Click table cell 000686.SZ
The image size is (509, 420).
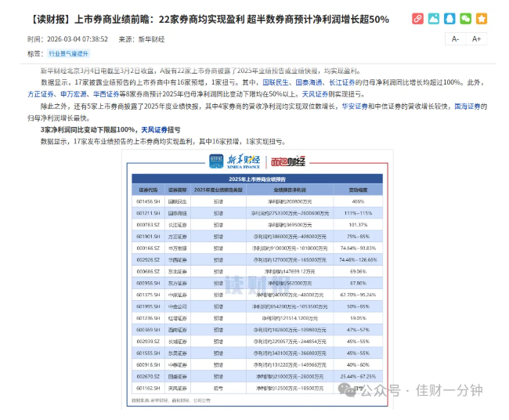[148, 272]
